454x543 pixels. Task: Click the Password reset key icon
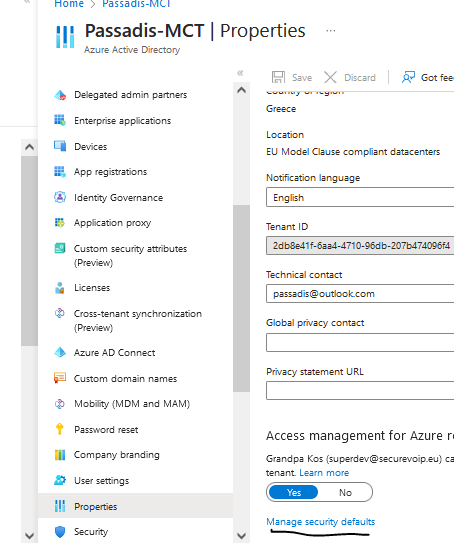(x=60, y=429)
